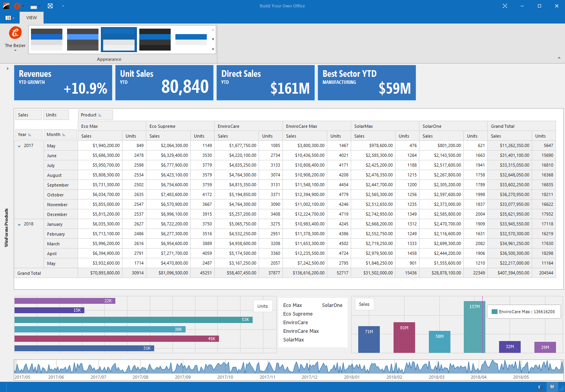Viewport: 565px width, 392px height.
Task: Click the Direct Sales YTD tile
Action: (265, 82)
